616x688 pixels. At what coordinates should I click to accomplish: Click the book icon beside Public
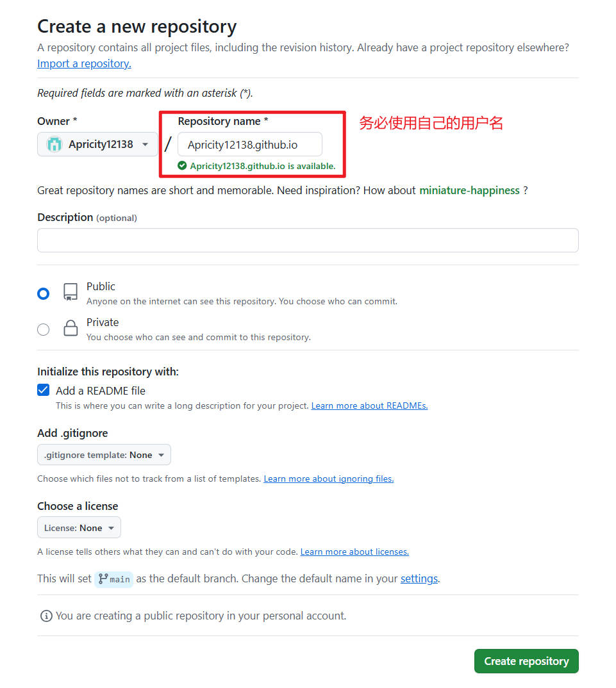click(x=70, y=291)
